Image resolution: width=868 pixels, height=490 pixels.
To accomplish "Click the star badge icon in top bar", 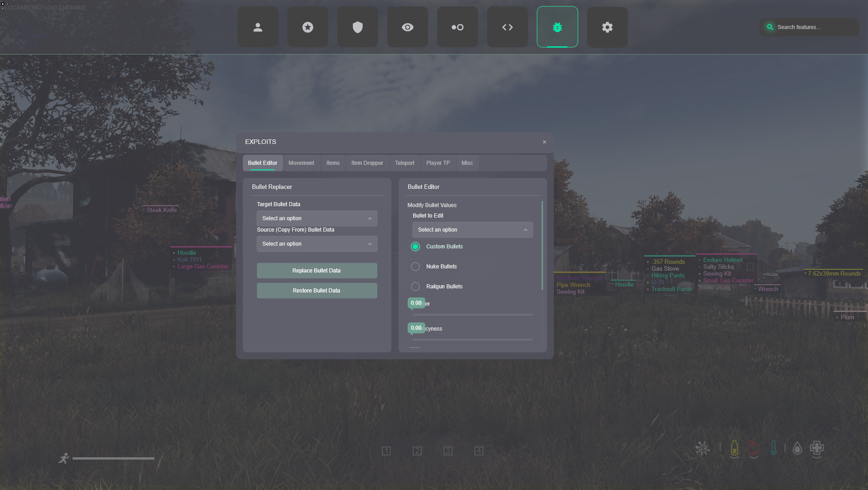I will coord(307,27).
